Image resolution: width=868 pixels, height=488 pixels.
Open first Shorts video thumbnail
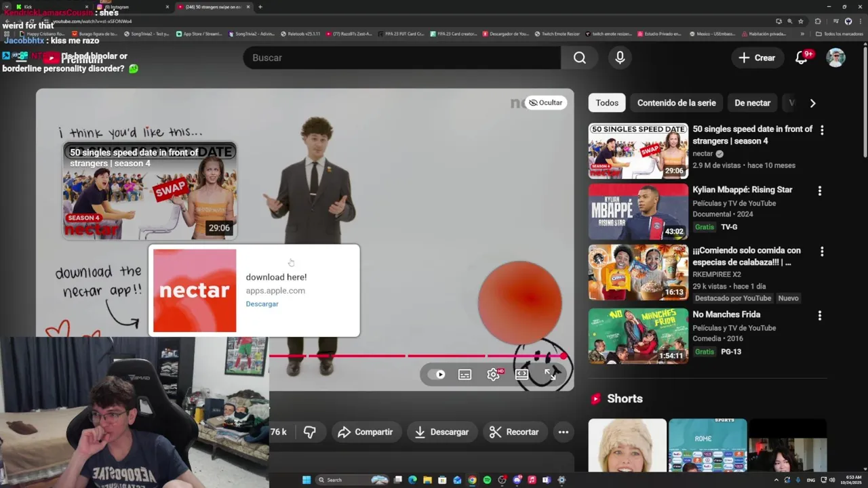(x=627, y=445)
